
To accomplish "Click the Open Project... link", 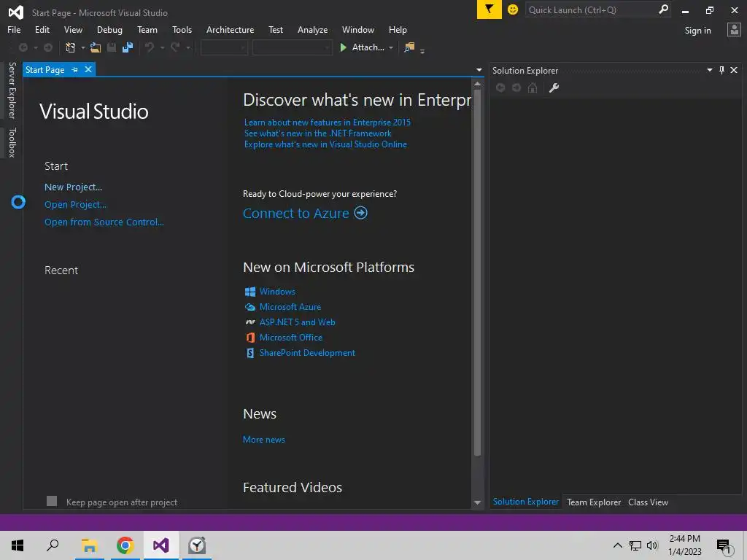I will (75, 205).
